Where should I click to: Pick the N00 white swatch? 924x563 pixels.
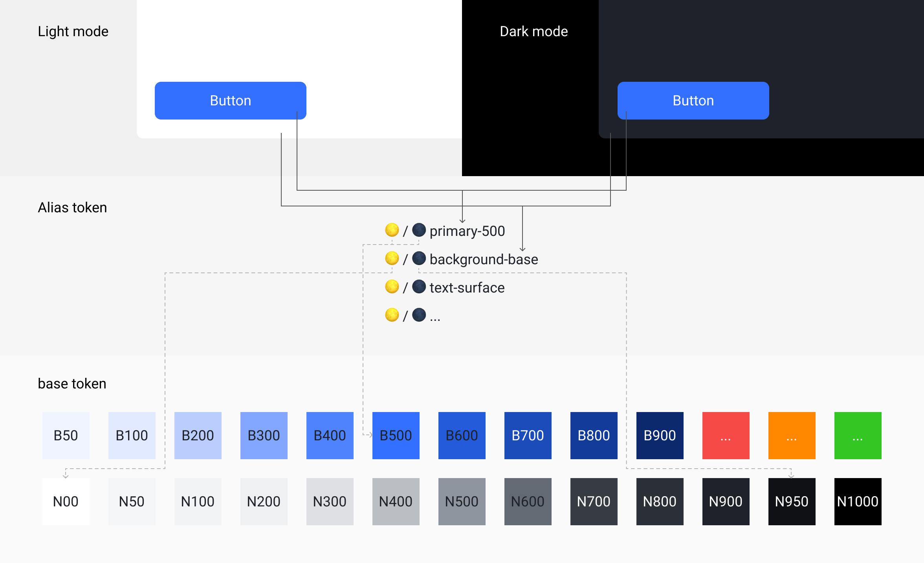[x=66, y=501]
